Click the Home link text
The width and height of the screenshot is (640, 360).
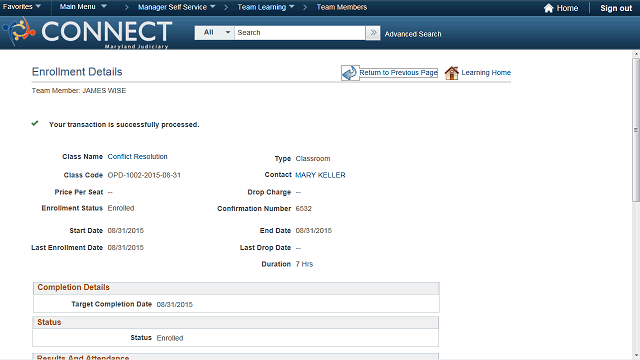567,8
